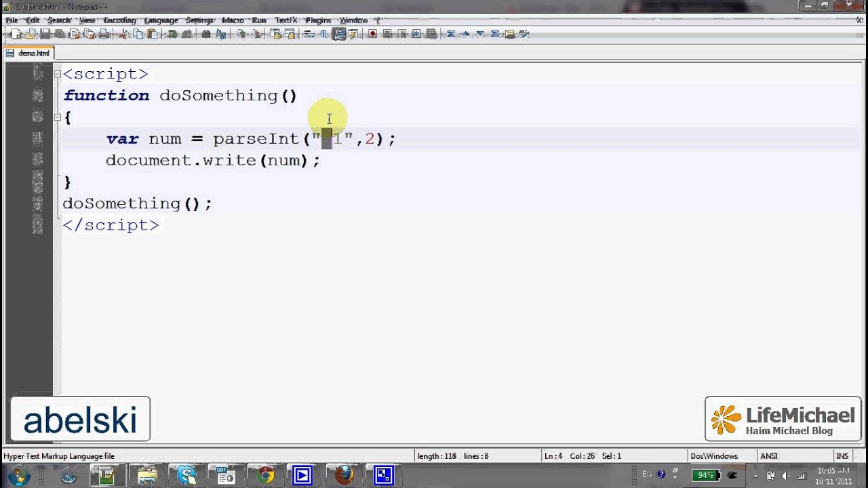The width and height of the screenshot is (868, 488).
Task: Click the Save All toolbar icon
Action: 60,34
